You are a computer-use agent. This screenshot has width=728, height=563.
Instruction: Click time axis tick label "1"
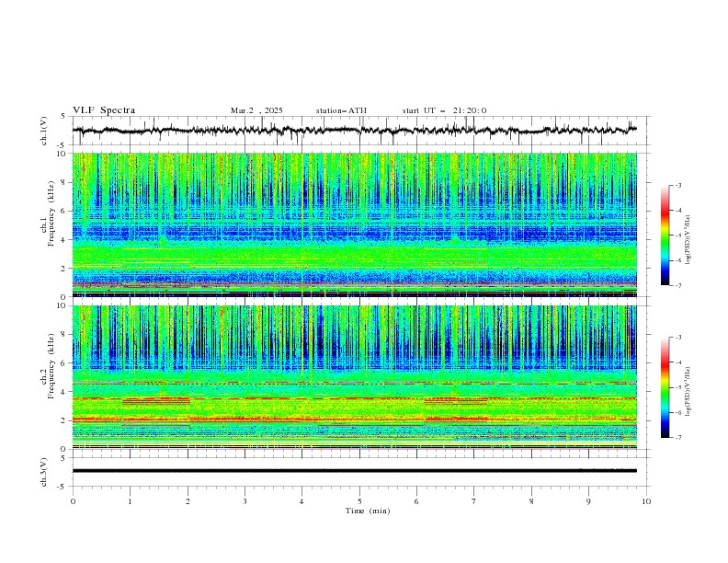(x=130, y=501)
